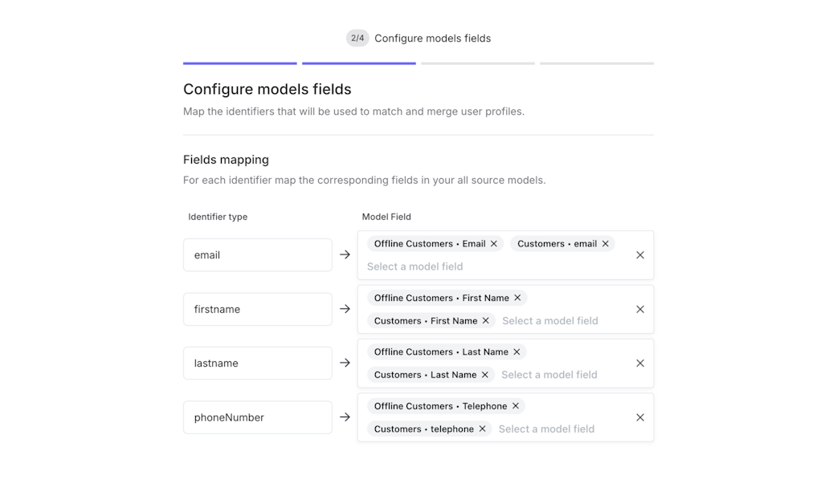Clear all fields in the firstname row
Image resolution: width=837 pixels, height=504 pixels.
click(x=640, y=309)
